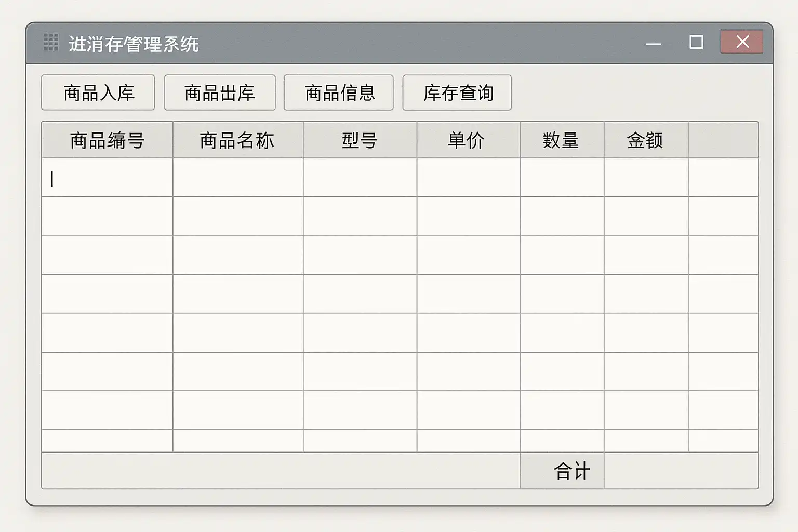Sort by the 商品编号 column header
This screenshot has width=798, height=532.
click(107, 140)
